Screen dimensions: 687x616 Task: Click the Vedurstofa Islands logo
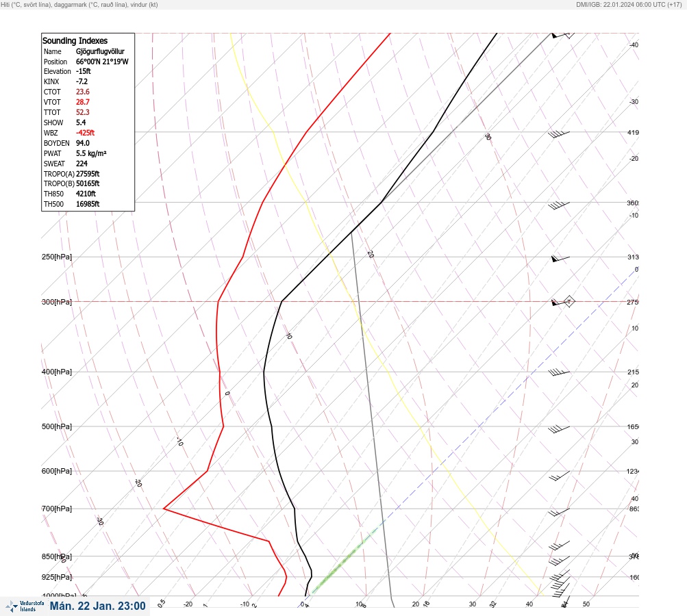coord(25,606)
